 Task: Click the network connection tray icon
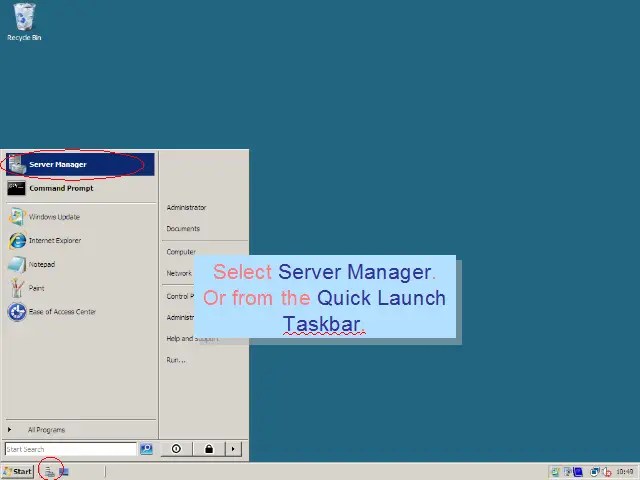click(595, 472)
